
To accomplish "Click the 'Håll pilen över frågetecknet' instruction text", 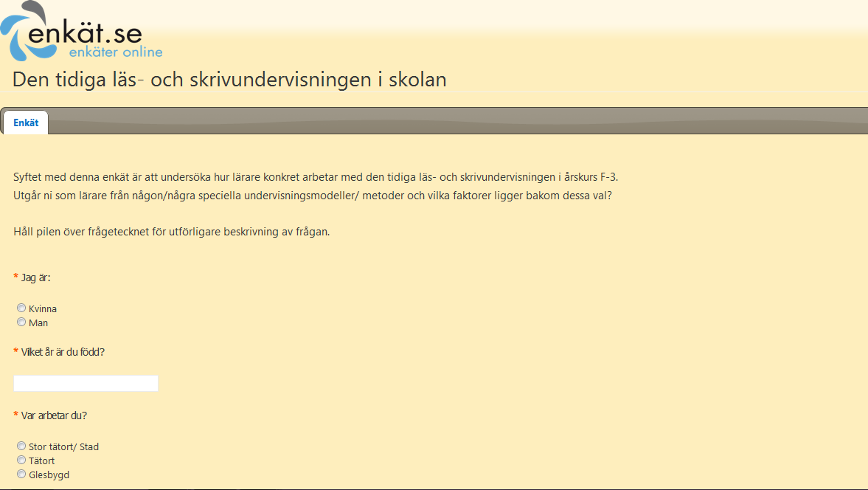I will coord(172,232).
